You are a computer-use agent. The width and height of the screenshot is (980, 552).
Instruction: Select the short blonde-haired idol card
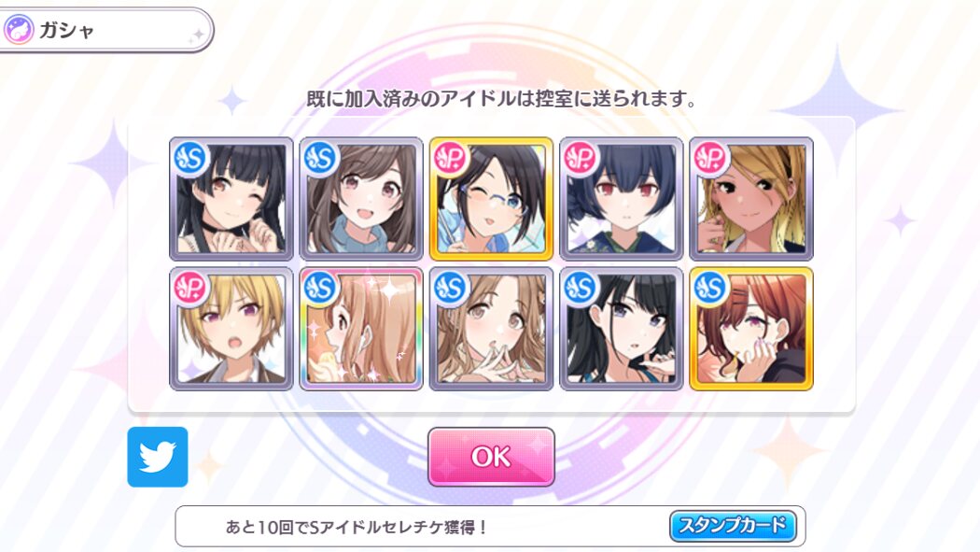[231, 329]
